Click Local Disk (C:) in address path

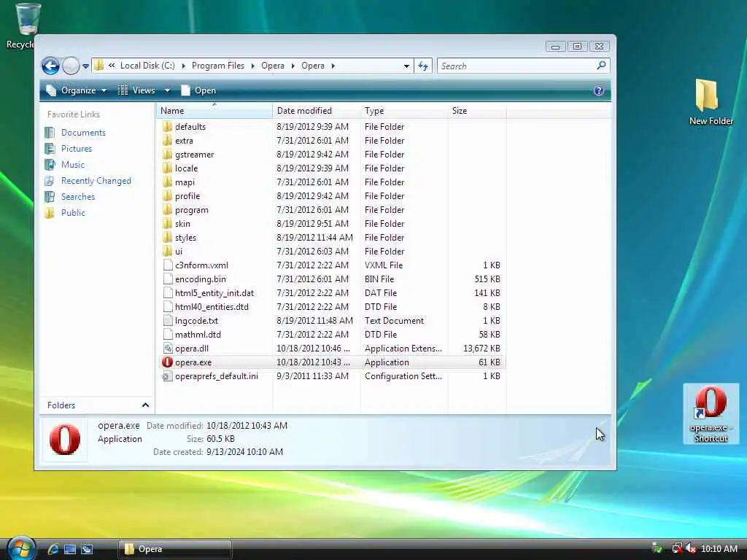(147, 66)
